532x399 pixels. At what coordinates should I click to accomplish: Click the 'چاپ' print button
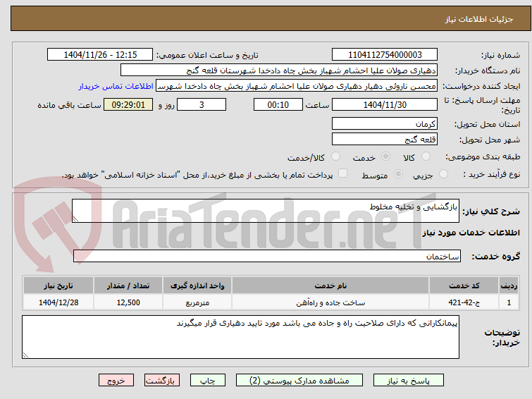point(208,381)
